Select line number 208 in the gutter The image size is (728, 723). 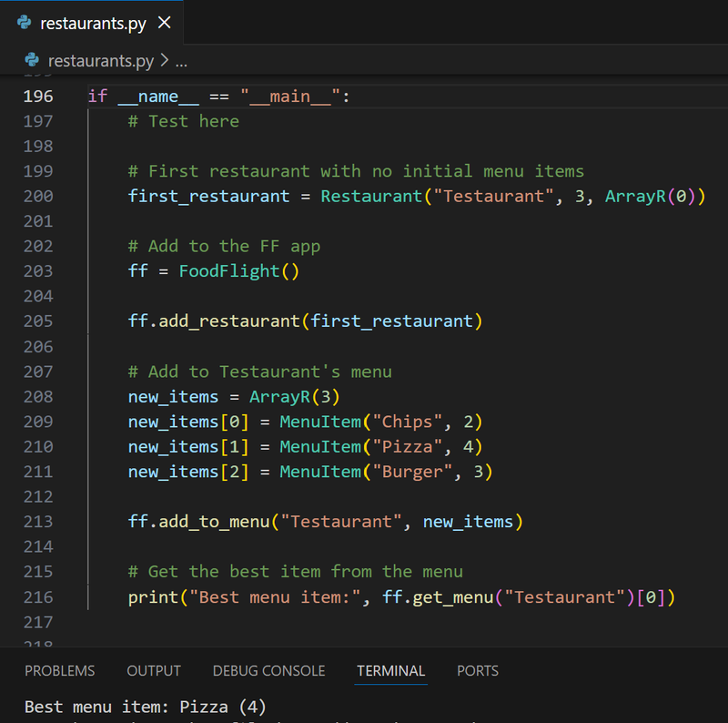tap(37, 397)
